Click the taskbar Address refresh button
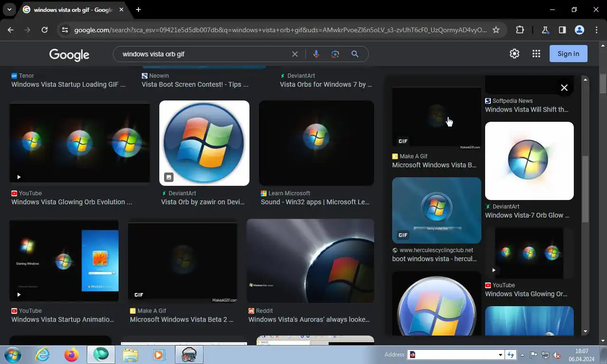607x364 pixels. pyautogui.click(x=510, y=355)
